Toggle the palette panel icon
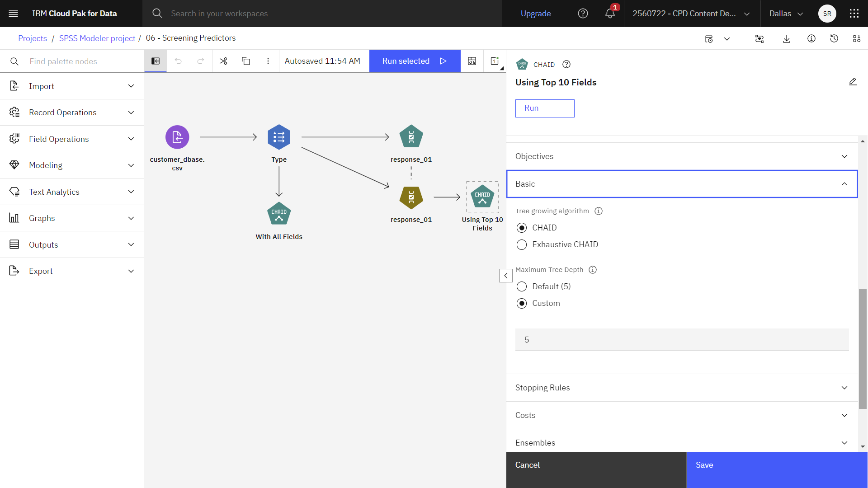The width and height of the screenshot is (868, 488). click(x=156, y=61)
